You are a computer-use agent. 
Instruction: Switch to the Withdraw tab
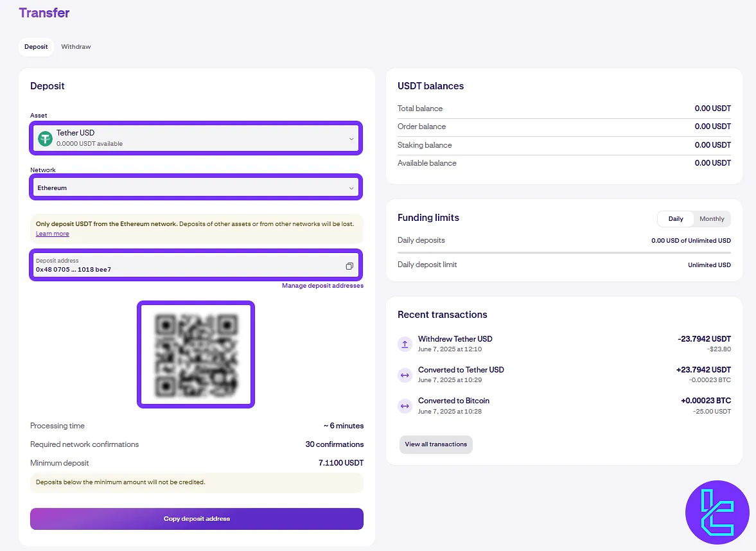click(76, 47)
